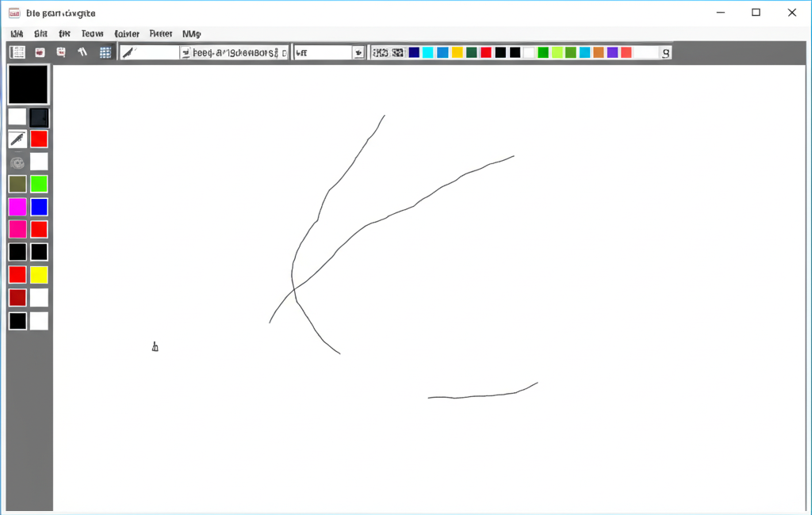
Task: Click the brush preview field
Action: tap(150, 52)
